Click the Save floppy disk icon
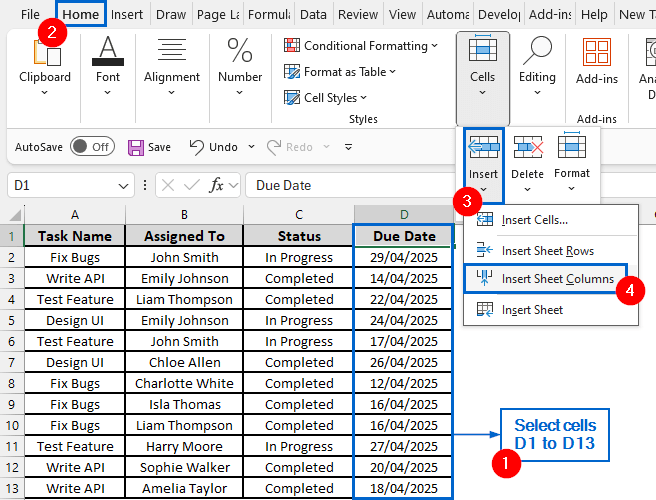The height and width of the screenshot is (500, 656). coord(136,147)
